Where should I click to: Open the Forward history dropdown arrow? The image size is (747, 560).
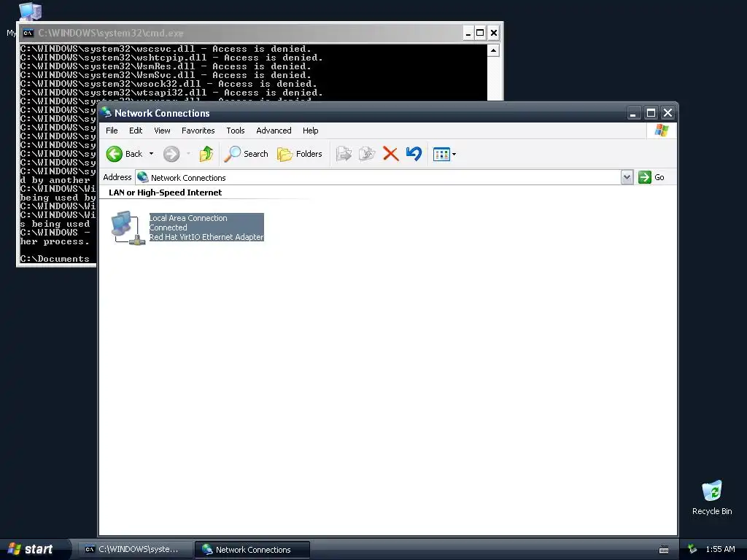tap(189, 154)
